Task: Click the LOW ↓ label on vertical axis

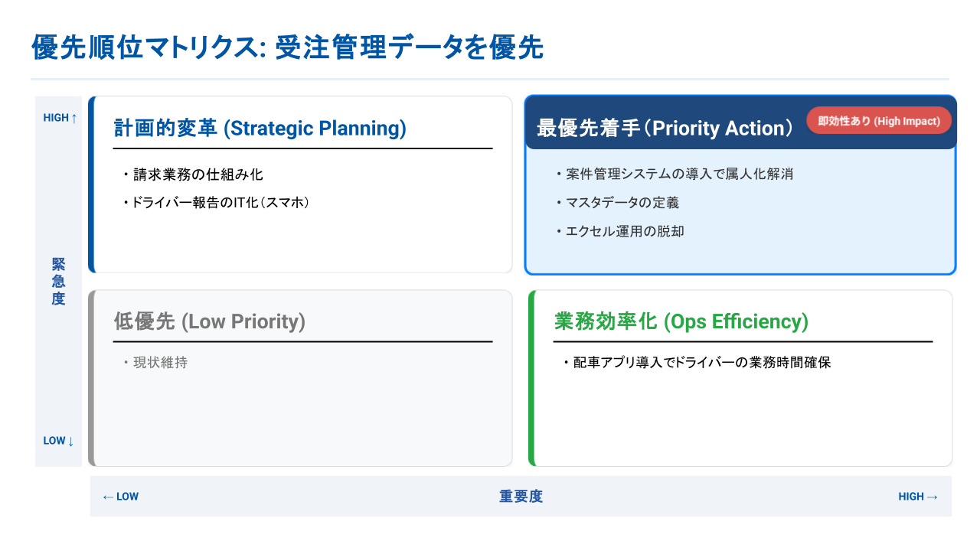Action: 59,441
